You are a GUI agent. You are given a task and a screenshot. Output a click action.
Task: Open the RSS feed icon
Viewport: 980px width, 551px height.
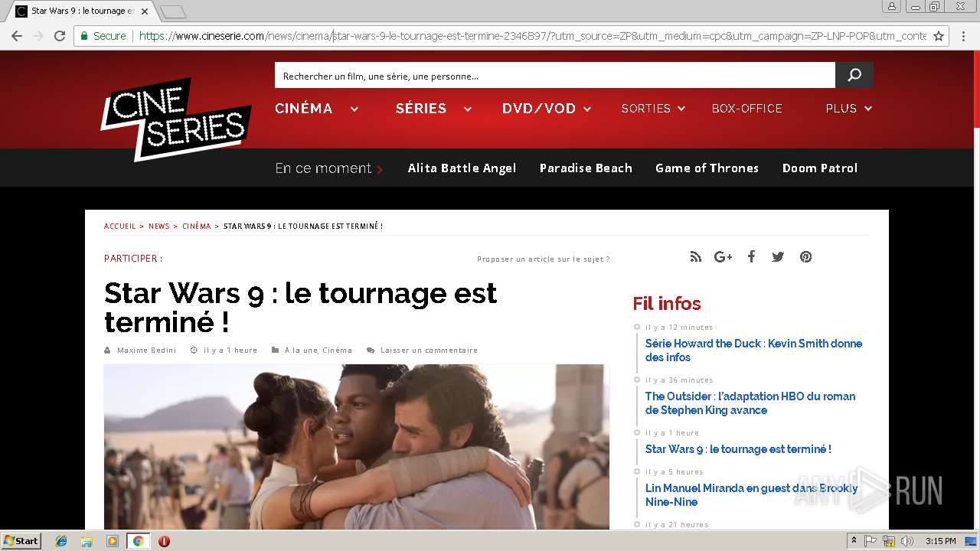(x=695, y=257)
